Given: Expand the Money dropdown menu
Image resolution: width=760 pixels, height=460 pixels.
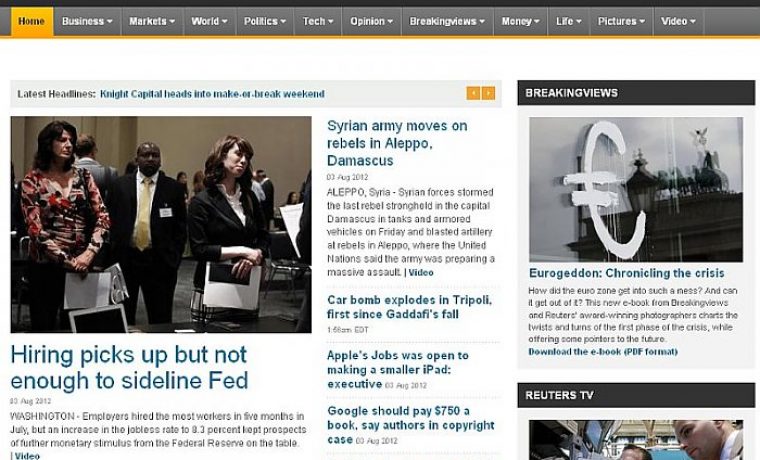Looking at the screenshot, I should pos(521,21).
